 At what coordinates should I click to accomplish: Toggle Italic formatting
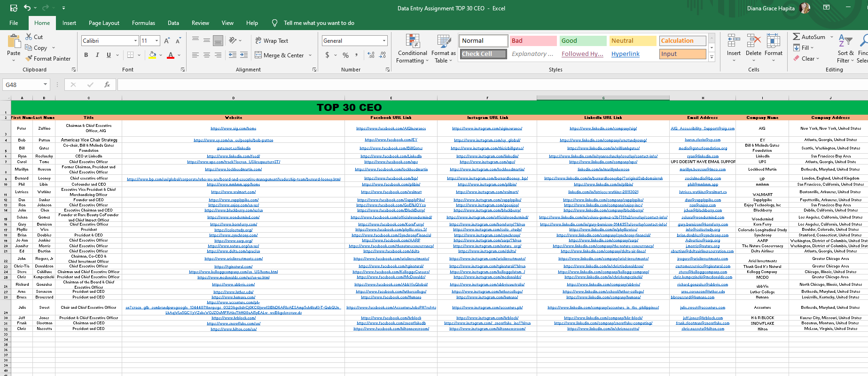(97, 55)
